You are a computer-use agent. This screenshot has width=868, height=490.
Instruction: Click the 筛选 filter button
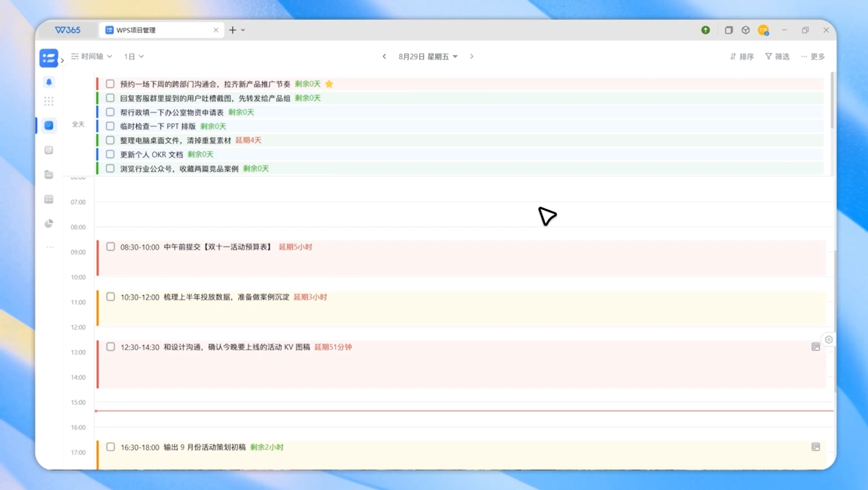coord(777,57)
